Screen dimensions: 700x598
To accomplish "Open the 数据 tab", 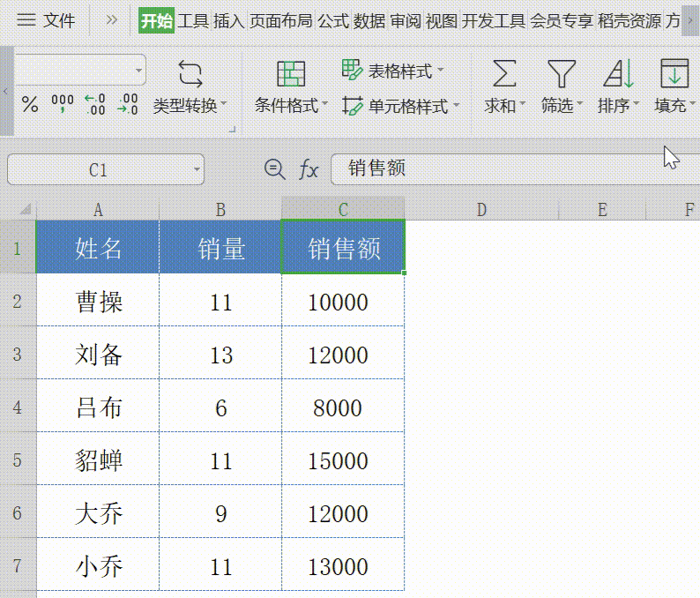I will pos(369,20).
